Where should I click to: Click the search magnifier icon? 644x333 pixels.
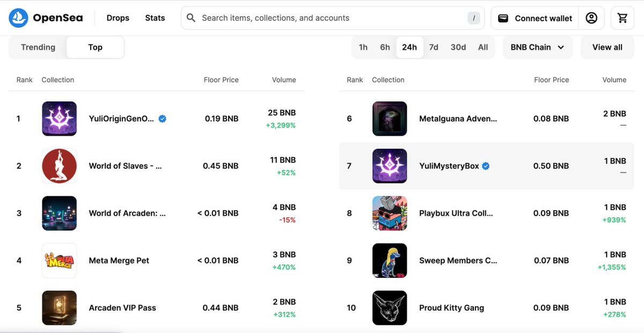(191, 18)
